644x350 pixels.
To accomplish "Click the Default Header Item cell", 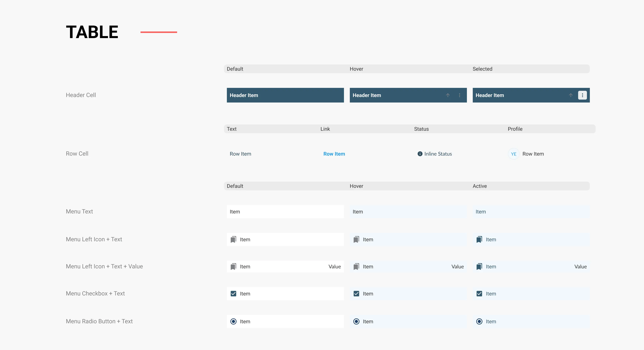I will pos(285,95).
